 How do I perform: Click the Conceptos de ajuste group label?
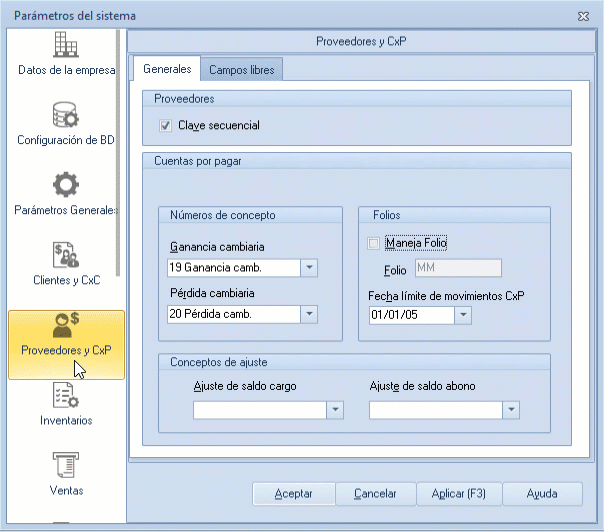point(219,362)
